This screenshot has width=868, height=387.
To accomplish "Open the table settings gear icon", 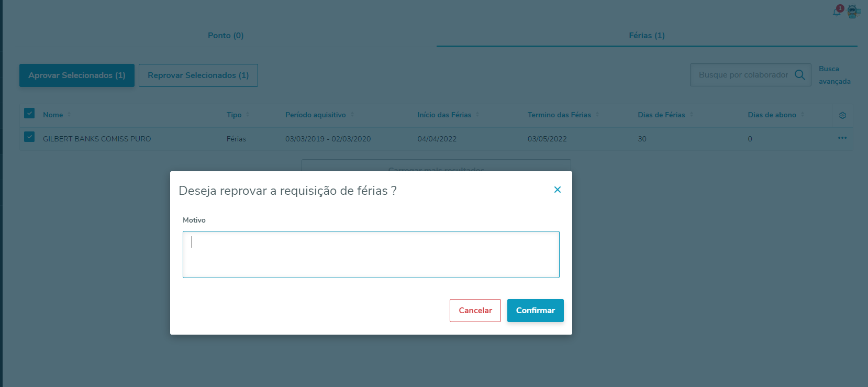I will coord(842,115).
